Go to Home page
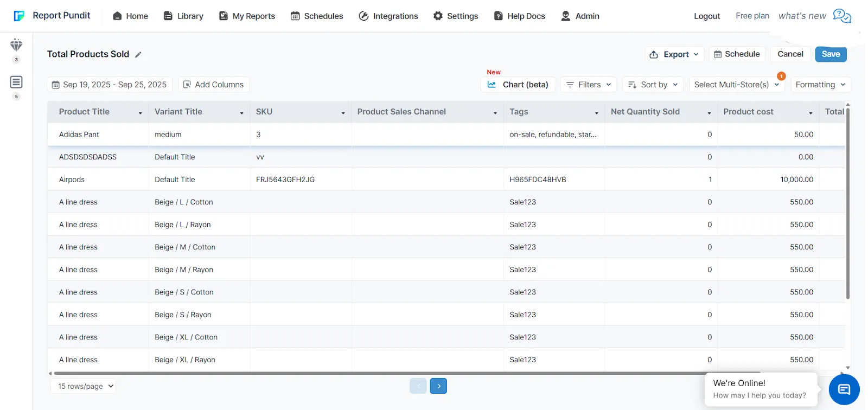 (x=130, y=16)
